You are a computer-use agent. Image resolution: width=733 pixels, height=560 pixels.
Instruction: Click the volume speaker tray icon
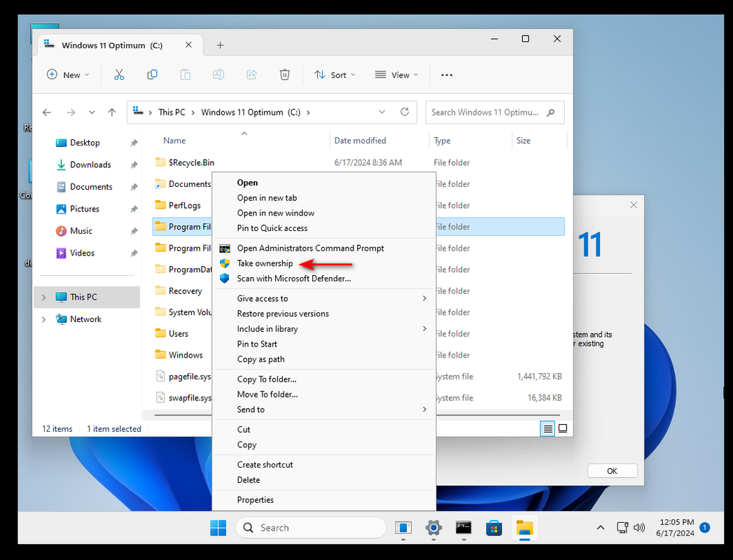[x=639, y=528]
